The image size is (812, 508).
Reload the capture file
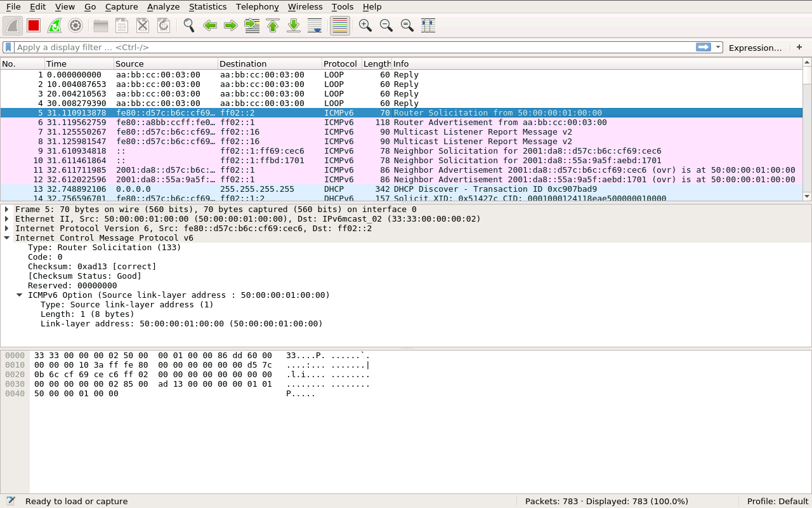(164, 25)
